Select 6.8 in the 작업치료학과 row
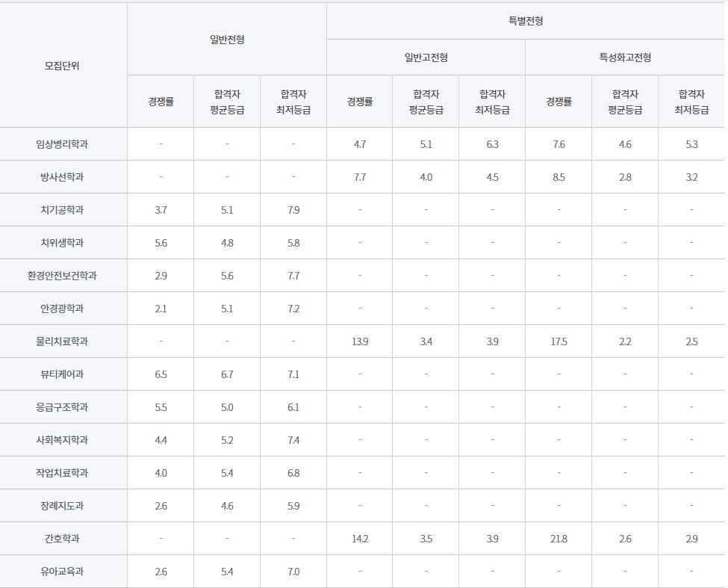Screen dimensions: 728x588 click(293, 473)
